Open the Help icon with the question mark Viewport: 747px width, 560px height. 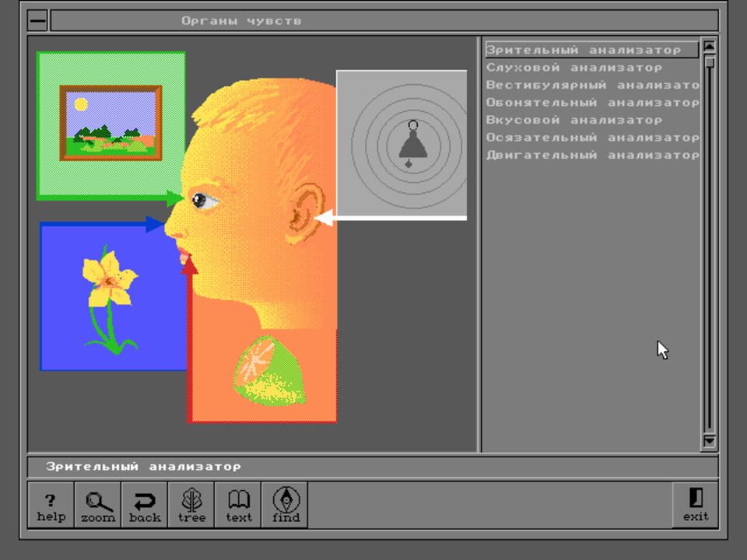tap(51, 505)
